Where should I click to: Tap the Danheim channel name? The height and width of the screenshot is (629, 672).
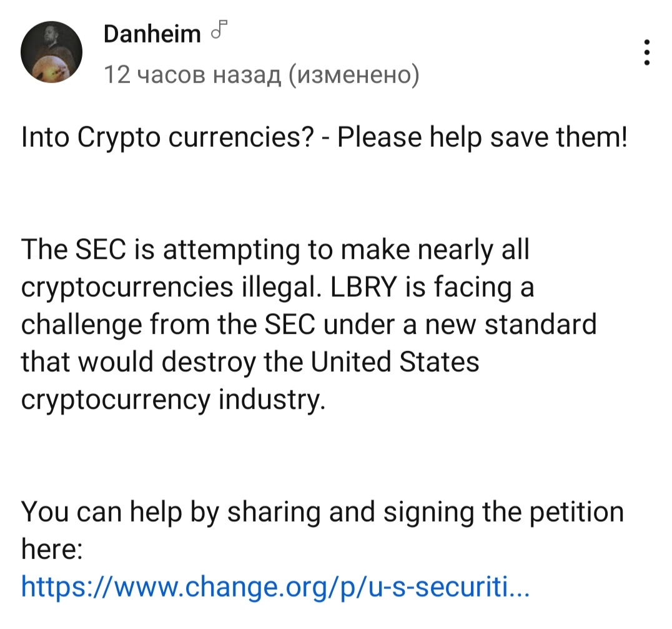click(152, 34)
